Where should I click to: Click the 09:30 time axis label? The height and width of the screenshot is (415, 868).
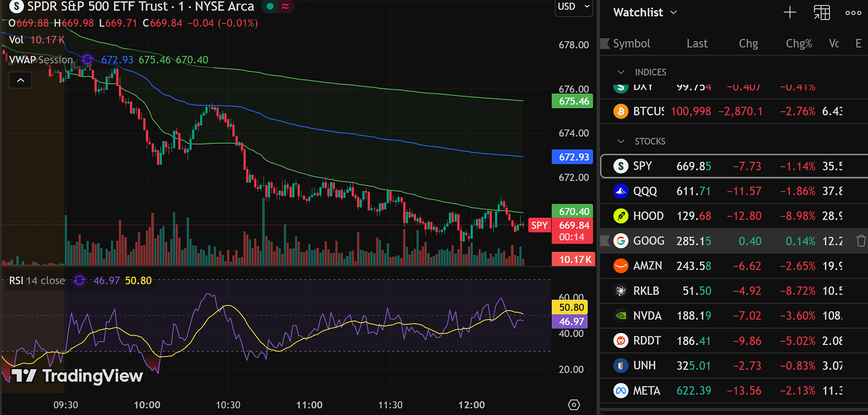(x=66, y=405)
